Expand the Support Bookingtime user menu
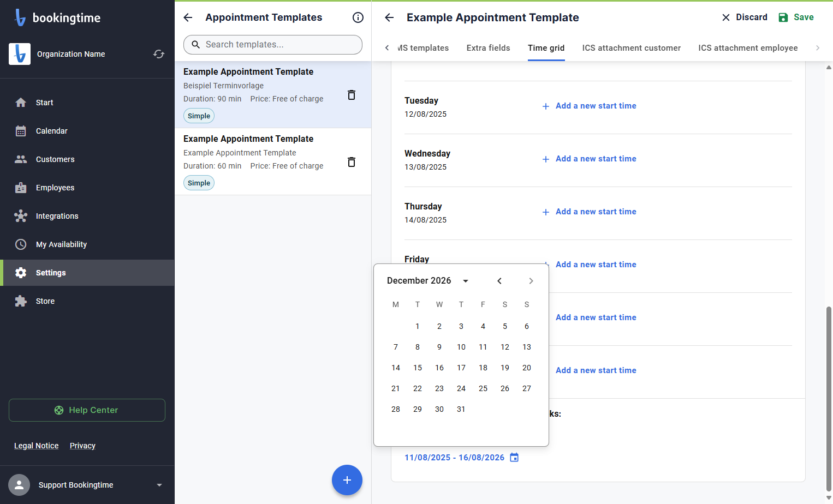Viewport: 833px width, 504px height. 159,485
